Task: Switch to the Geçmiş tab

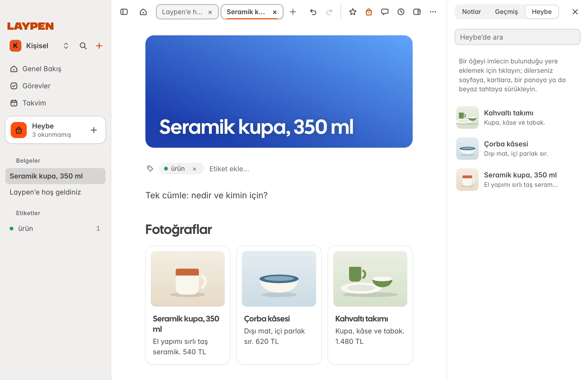Action: (x=506, y=12)
